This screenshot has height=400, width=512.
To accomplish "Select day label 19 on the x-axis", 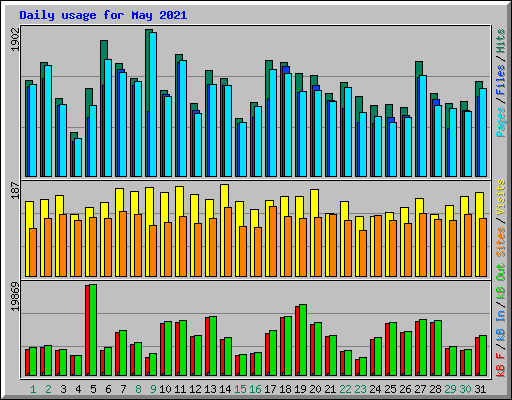I will [x=300, y=389].
